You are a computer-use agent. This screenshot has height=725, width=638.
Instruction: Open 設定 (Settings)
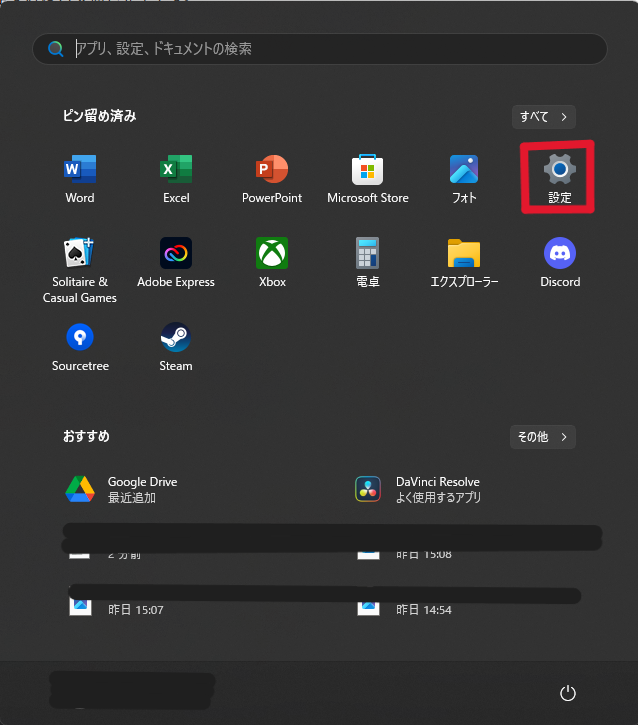pos(560,179)
